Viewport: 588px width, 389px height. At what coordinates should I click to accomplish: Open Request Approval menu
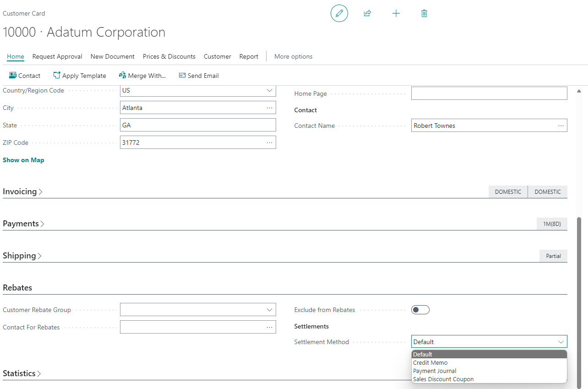click(x=57, y=56)
